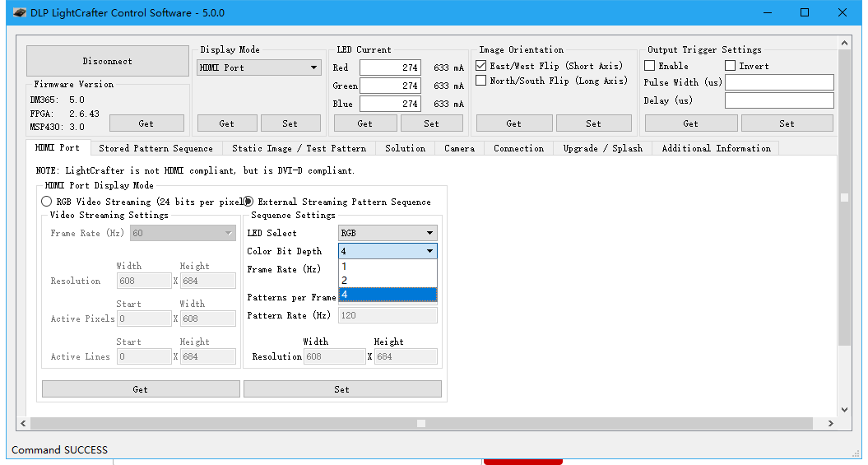Click Get under Display Mode
Image resolution: width=868 pixels, height=465 pixels.
(227, 123)
